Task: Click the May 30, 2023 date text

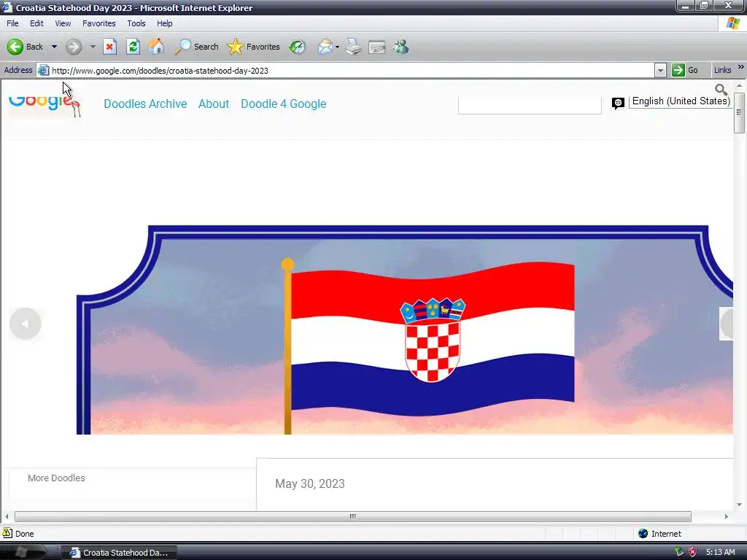Action: point(309,484)
